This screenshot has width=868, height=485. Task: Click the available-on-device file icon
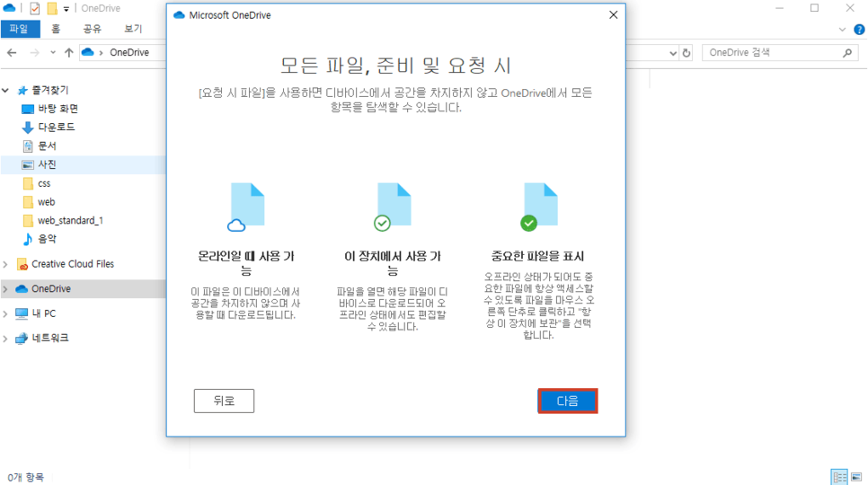pos(393,207)
